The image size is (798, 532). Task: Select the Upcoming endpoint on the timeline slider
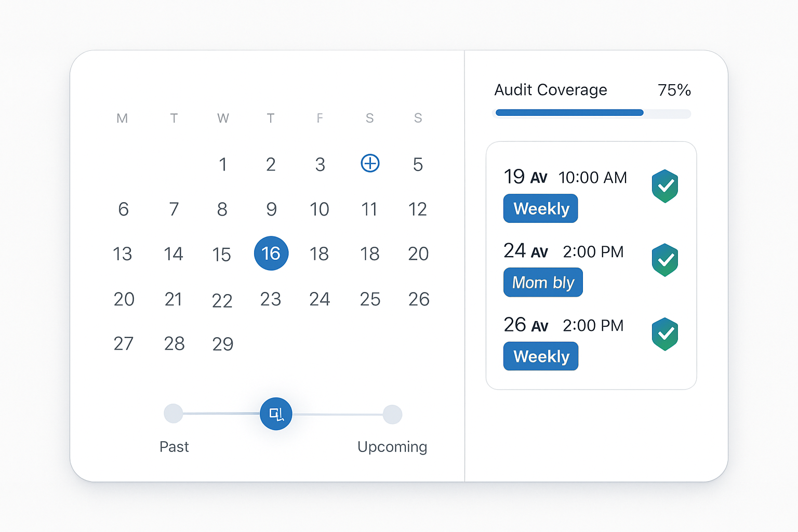click(392, 414)
